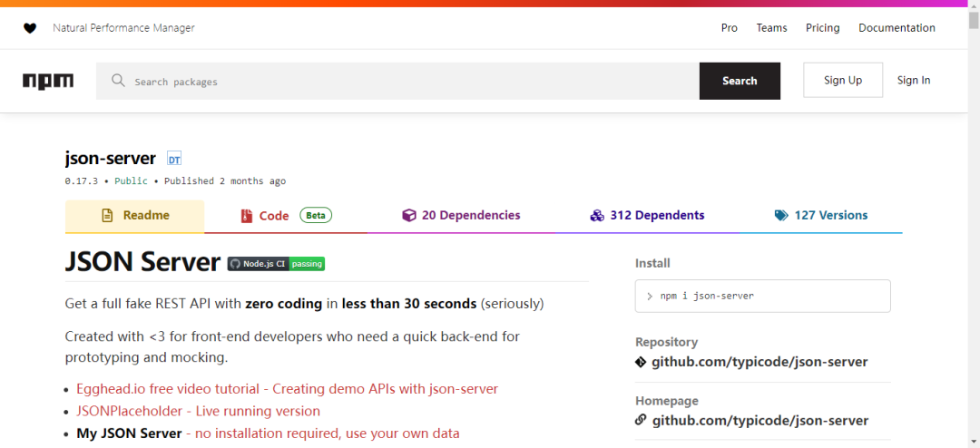The image size is (980, 448).
Task: Open the Homepage github.com/typicode/json-server link
Action: 760,421
